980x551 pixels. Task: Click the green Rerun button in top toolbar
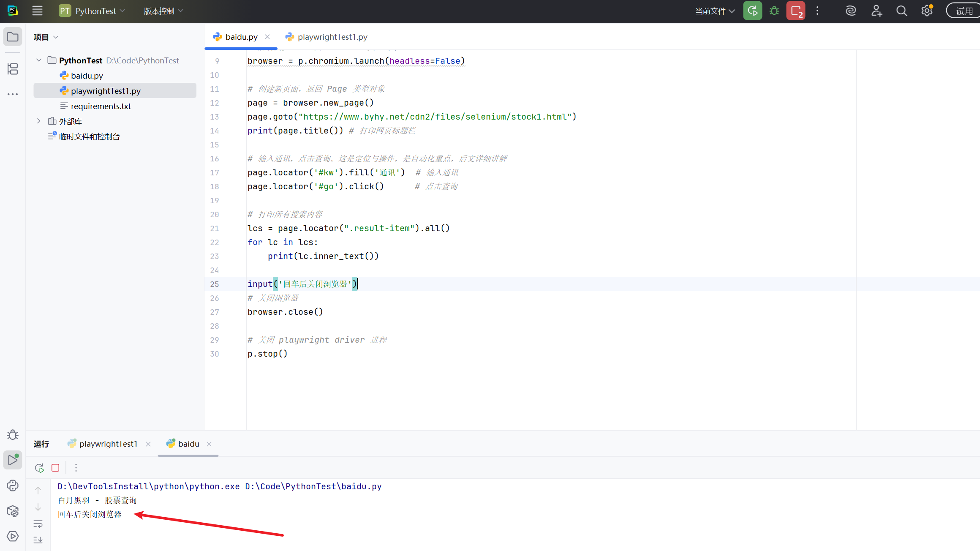[x=752, y=11]
